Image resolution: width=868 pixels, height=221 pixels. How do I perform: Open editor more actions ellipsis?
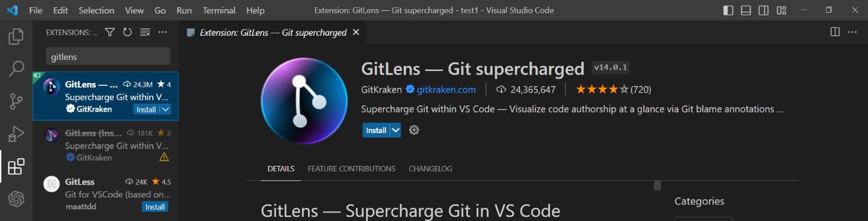pos(853,32)
